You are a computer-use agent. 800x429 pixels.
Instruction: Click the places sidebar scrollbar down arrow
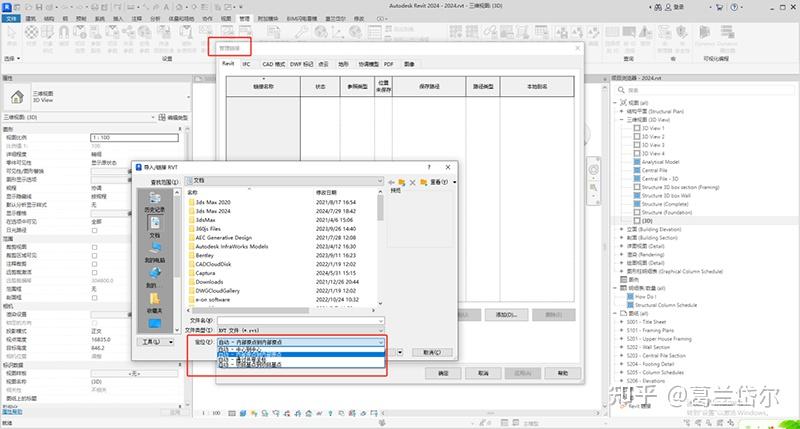tap(177, 330)
